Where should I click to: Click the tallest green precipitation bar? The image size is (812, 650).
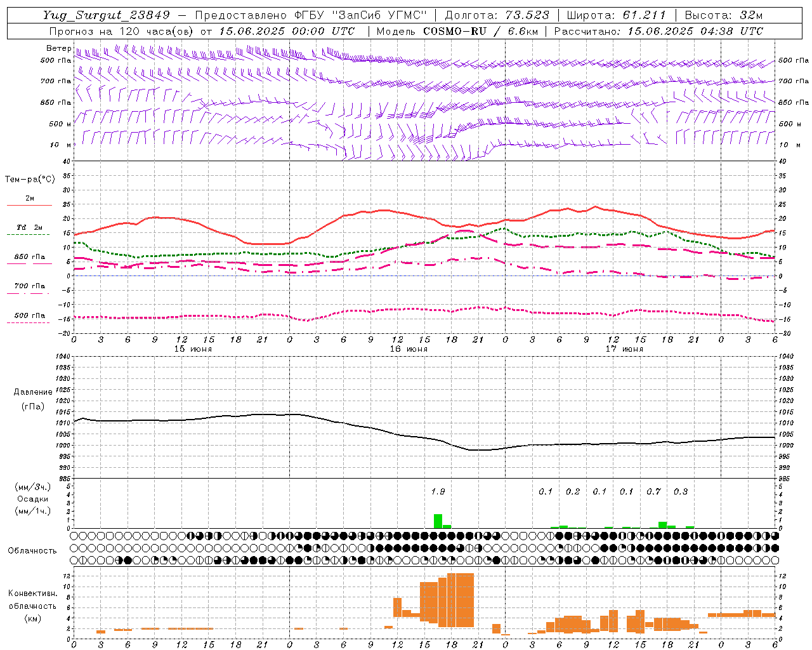438,521
